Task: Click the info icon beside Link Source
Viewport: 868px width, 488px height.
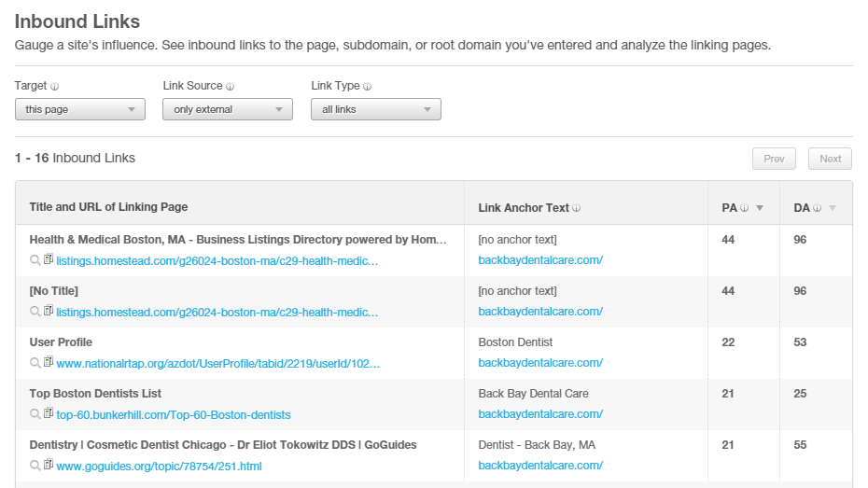Action: (230, 87)
